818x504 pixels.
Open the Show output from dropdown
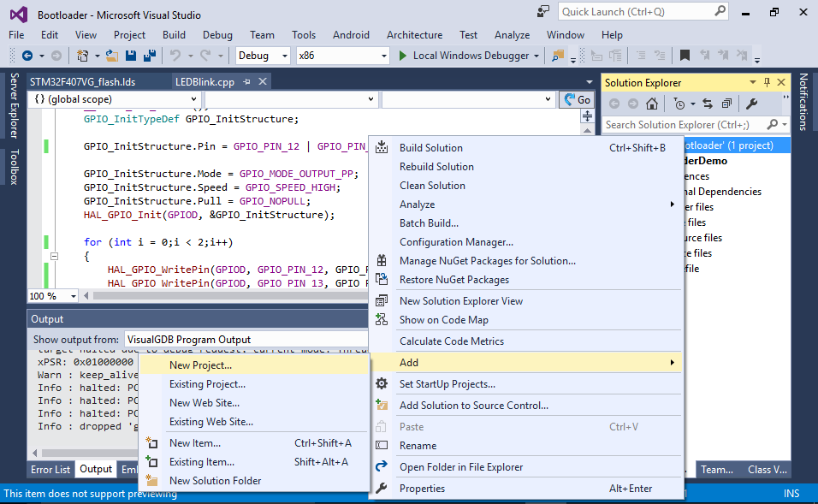(246, 340)
